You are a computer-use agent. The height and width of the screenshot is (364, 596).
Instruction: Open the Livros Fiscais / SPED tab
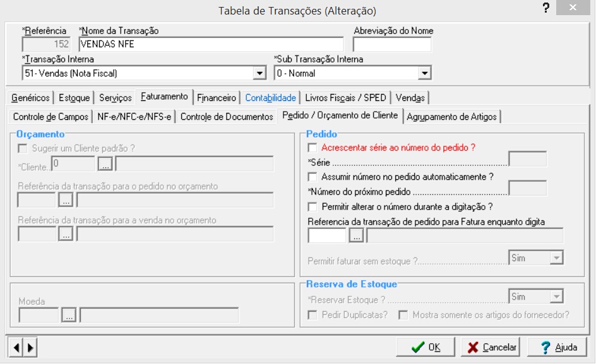[345, 98]
